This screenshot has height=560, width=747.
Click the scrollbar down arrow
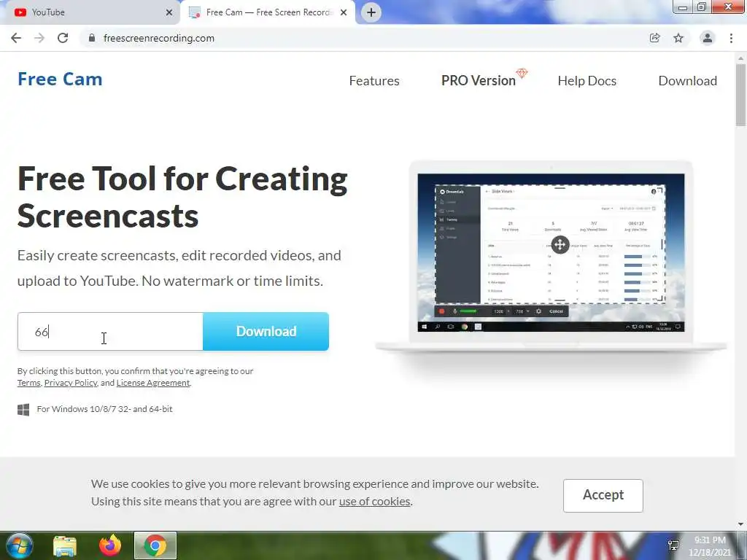[x=740, y=524]
